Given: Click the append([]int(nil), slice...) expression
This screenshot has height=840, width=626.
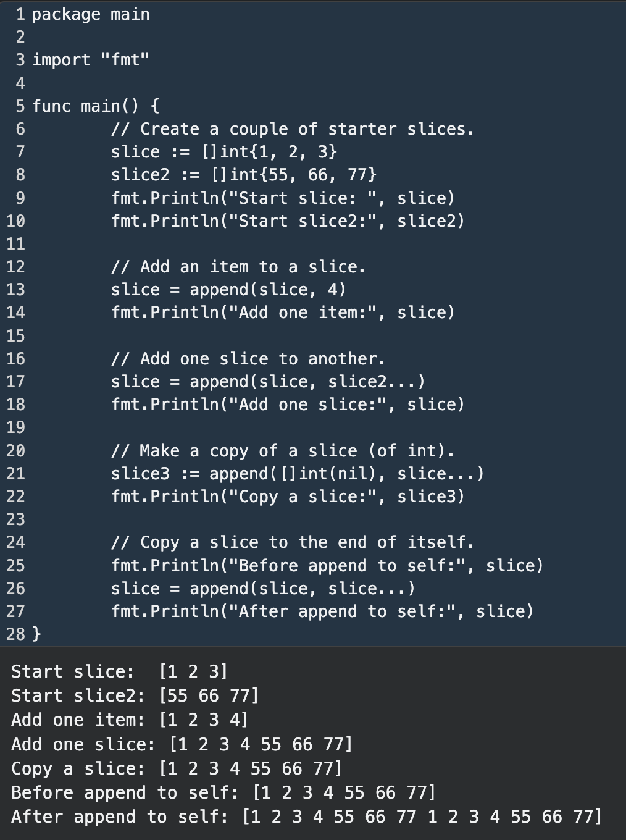Looking at the screenshot, I should click(346, 474).
